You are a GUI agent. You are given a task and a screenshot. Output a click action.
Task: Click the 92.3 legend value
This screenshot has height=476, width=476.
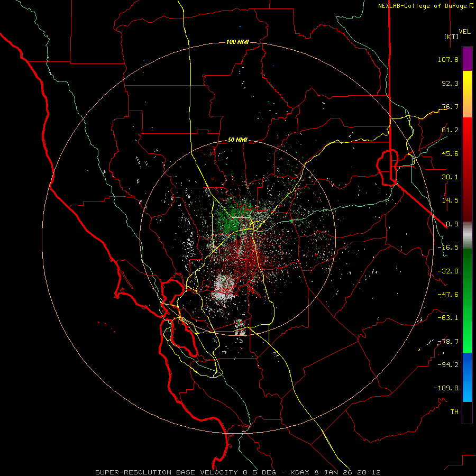pyautogui.click(x=450, y=83)
